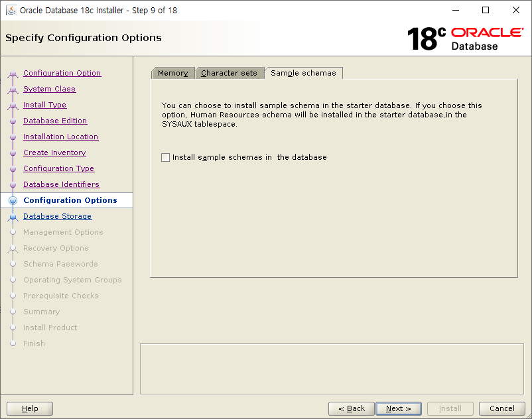This screenshot has height=419, width=532.
Task: Click the Back button
Action: [x=352, y=408]
